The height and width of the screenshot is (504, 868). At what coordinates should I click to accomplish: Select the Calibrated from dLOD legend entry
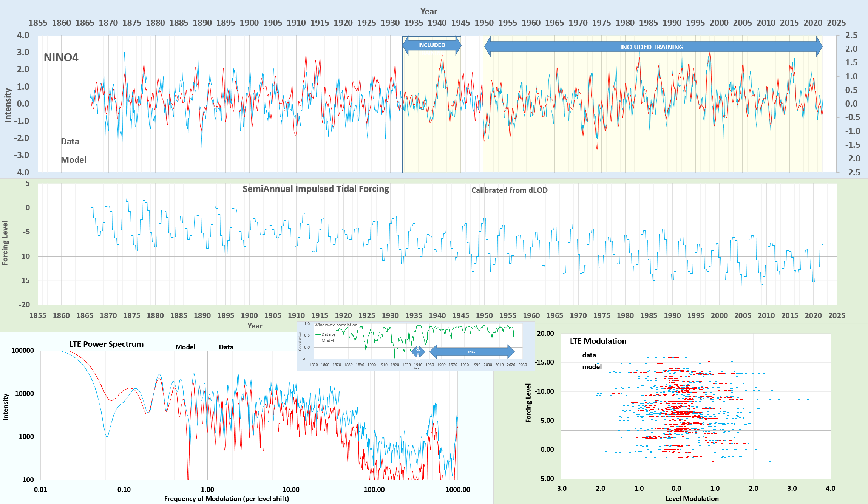point(509,190)
